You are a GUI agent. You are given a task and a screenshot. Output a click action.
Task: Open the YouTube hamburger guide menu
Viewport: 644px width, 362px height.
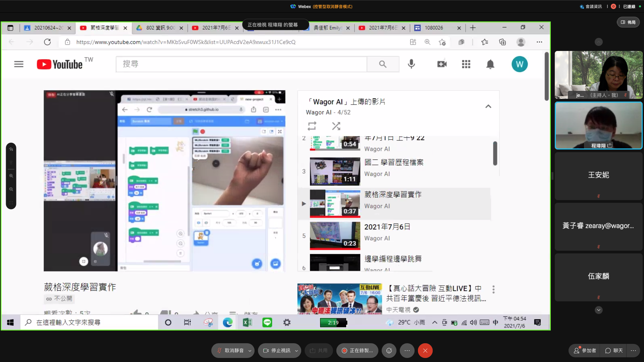point(19,64)
